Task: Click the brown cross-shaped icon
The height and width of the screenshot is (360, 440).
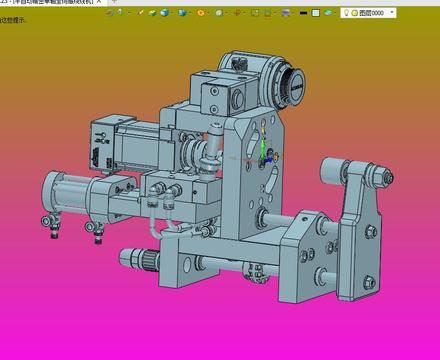Action: [237, 13]
